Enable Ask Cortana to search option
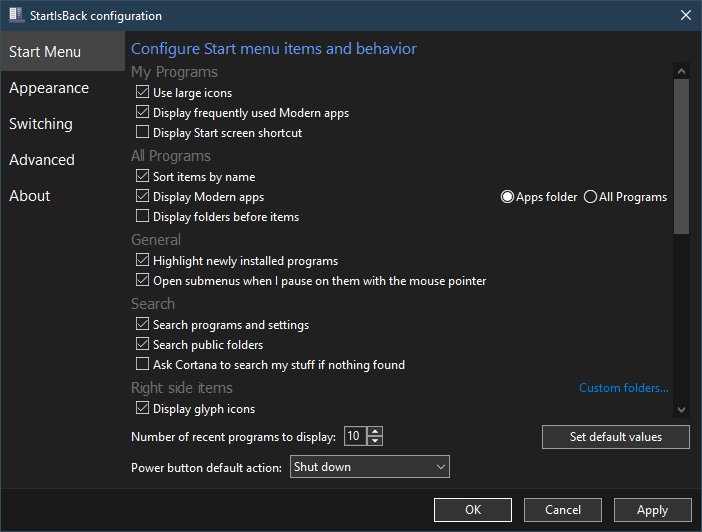This screenshot has height=532, width=702. [142, 364]
